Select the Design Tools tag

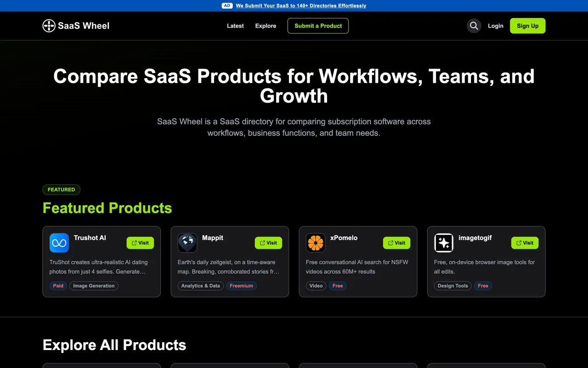[453, 286]
